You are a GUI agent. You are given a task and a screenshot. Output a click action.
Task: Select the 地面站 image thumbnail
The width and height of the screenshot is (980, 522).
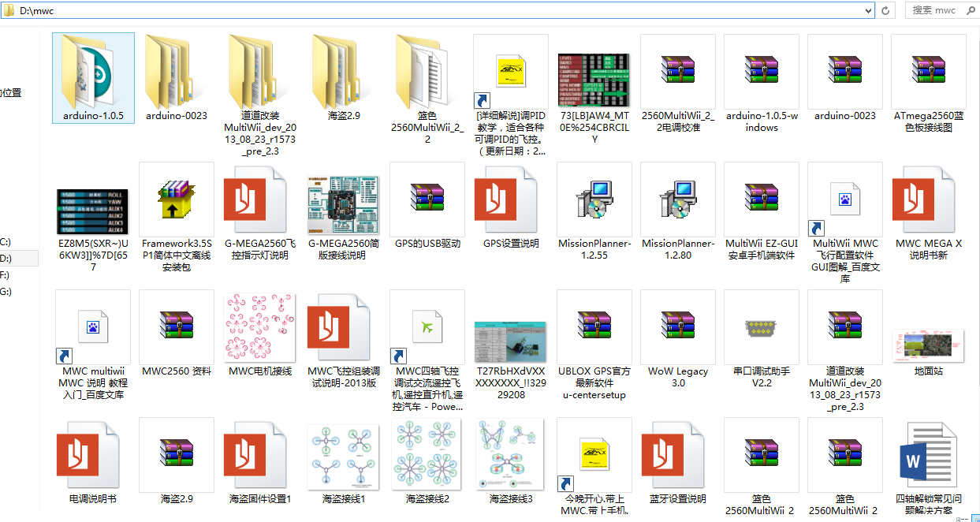(x=929, y=348)
